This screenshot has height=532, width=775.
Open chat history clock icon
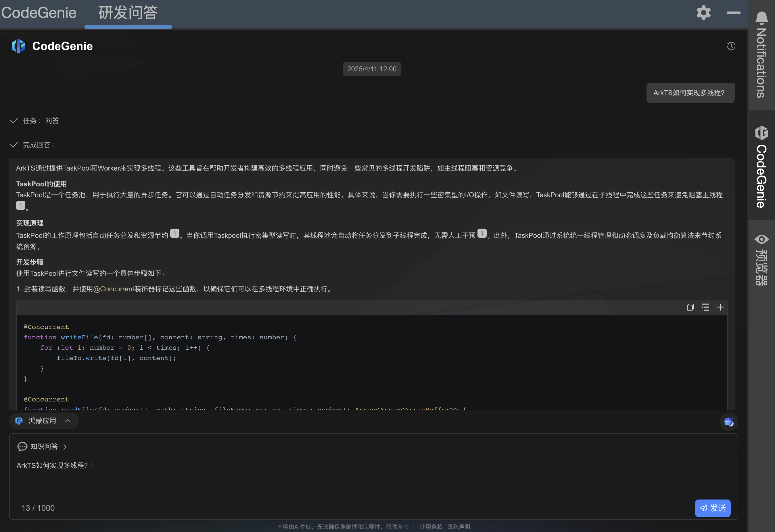coord(731,46)
